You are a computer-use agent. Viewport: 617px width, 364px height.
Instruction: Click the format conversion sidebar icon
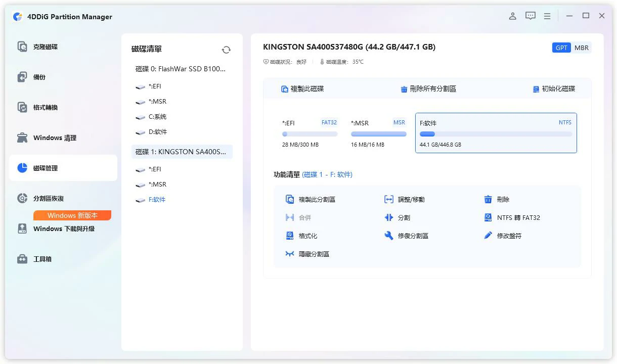click(22, 107)
